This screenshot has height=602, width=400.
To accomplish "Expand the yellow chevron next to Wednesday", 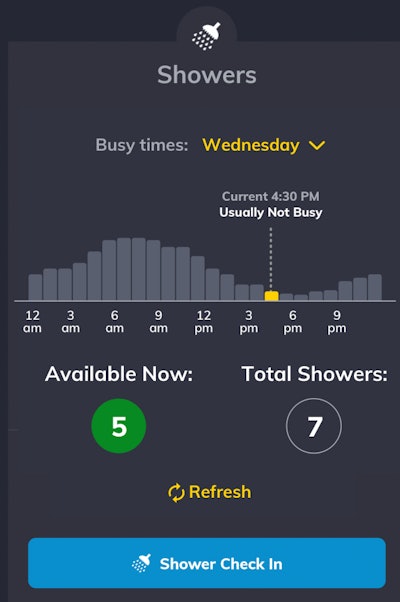I will pyautogui.click(x=317, y=146).
